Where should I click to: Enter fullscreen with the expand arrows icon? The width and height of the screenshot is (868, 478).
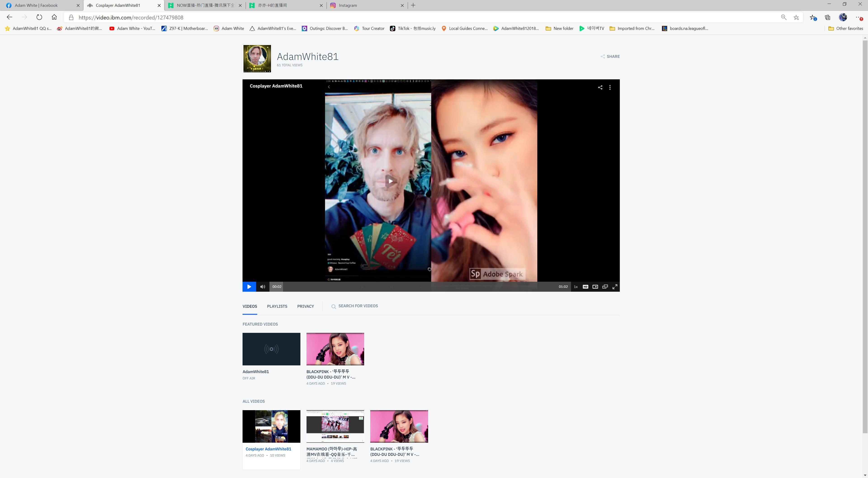coord(615,287)
